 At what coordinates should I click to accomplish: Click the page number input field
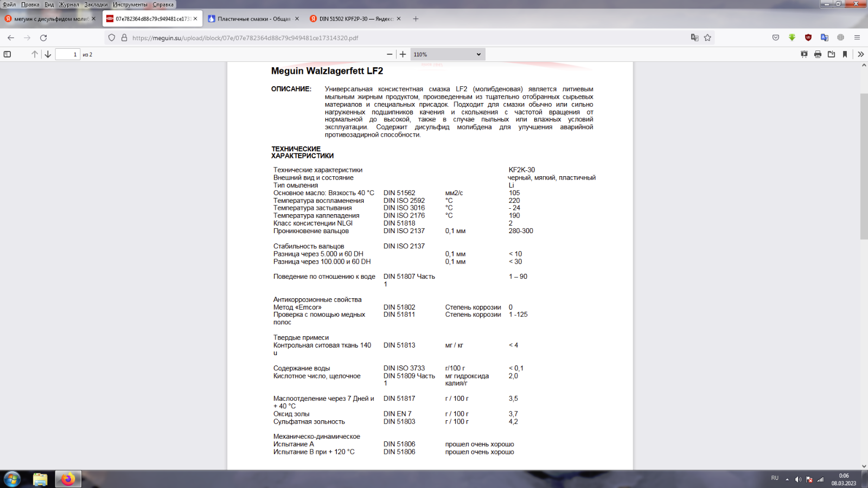pos(68,54)
